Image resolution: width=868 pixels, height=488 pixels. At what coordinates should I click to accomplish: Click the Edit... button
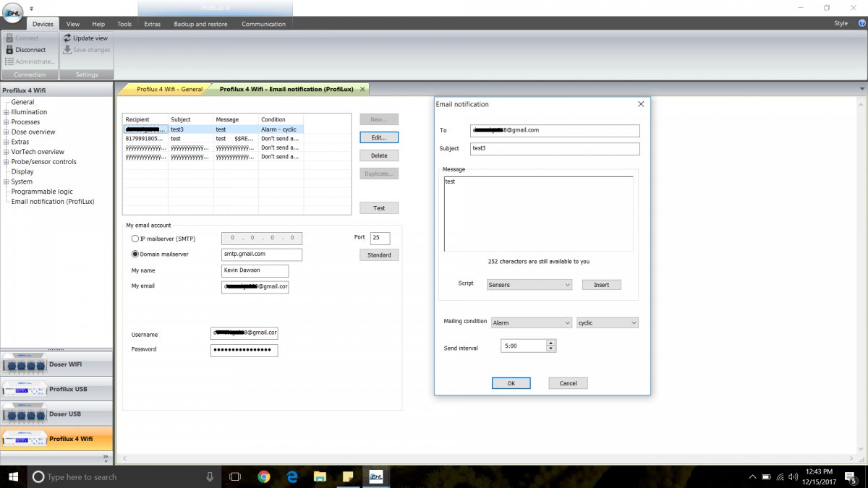(x=379, y=137)
